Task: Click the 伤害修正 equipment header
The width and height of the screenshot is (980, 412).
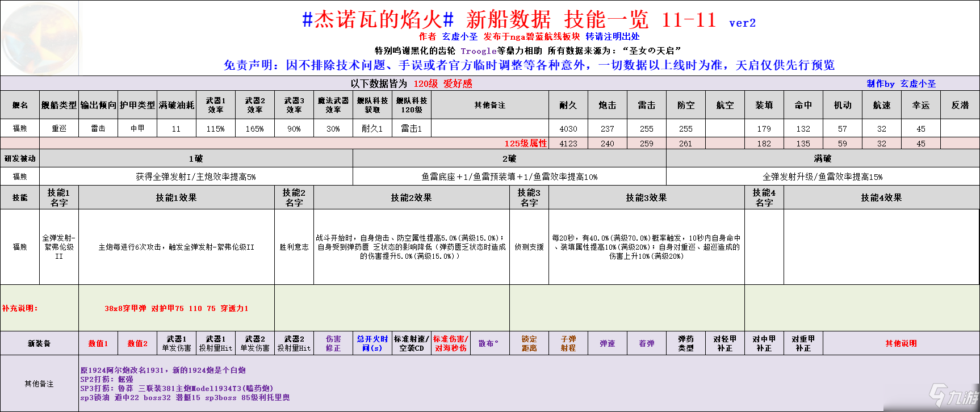Action: pos(333,343)
